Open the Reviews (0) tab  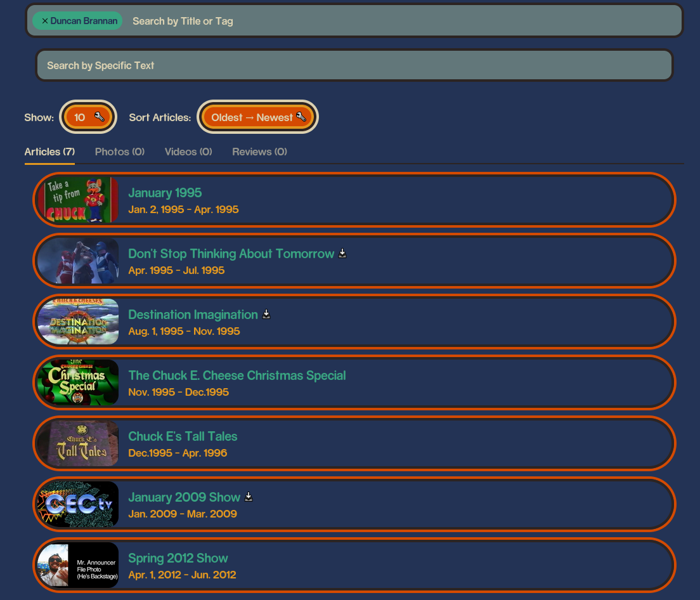[x=259, y=152]
